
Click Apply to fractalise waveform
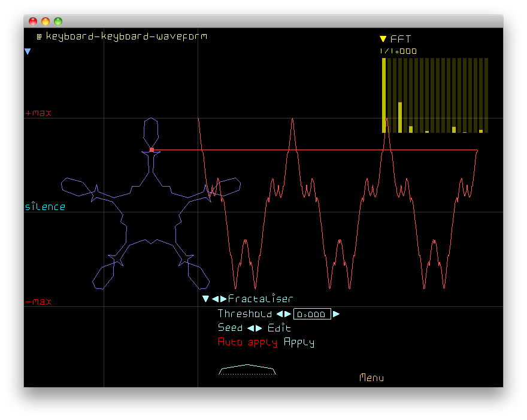pos(299,342)
